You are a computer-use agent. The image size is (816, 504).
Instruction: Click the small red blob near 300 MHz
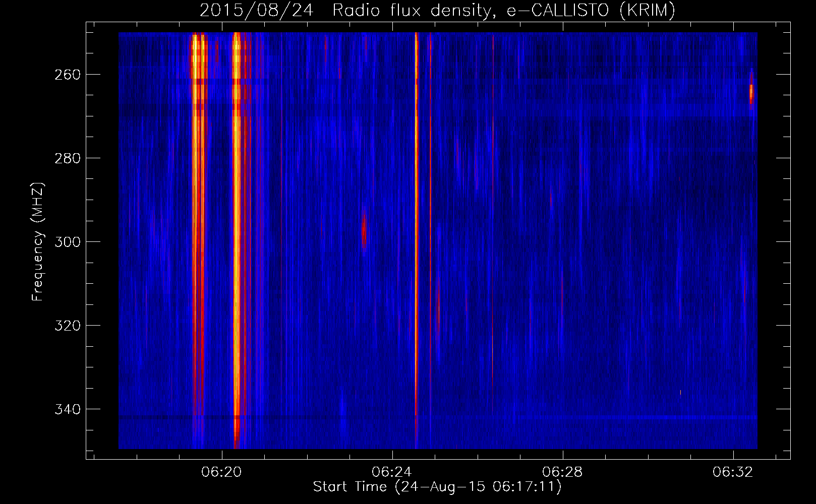364,231
